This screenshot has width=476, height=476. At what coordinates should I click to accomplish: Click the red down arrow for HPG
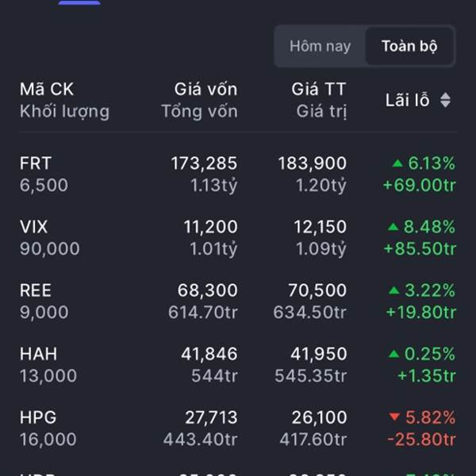(394, 416)
